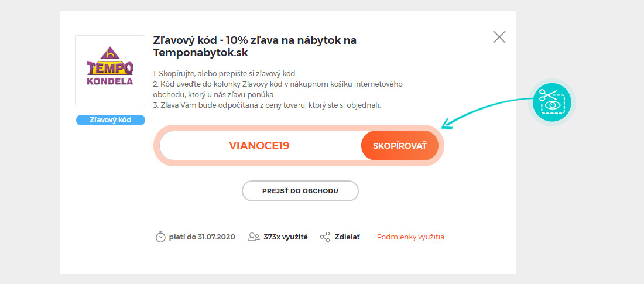Click the Temponabytok.sk text in the heading
Viewport: 644px width, 284px height.
tap(200, 53)
